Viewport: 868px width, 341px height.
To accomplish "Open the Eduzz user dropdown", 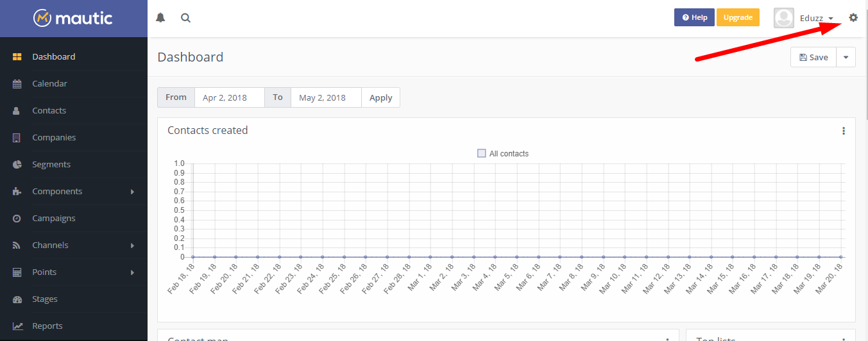I will [x=815, y=18].
